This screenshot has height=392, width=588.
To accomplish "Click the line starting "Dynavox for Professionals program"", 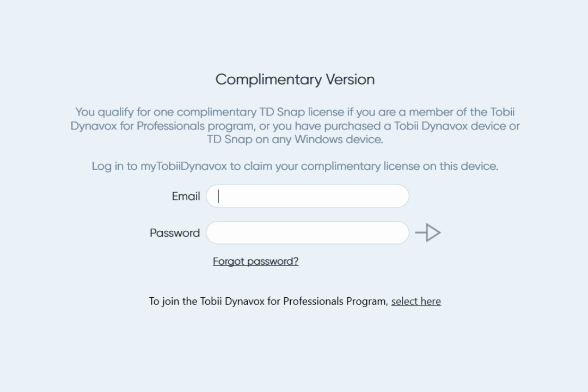I will (x=295, y=126).
